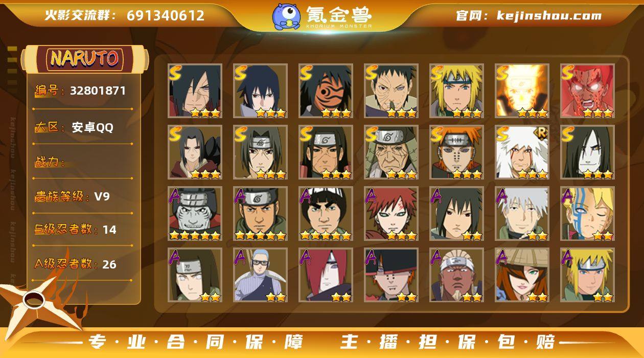Click the Khorium Monster logo icon
Viewport: 644px width, 358px height.
pyautogui.click(x=287, y=16)
